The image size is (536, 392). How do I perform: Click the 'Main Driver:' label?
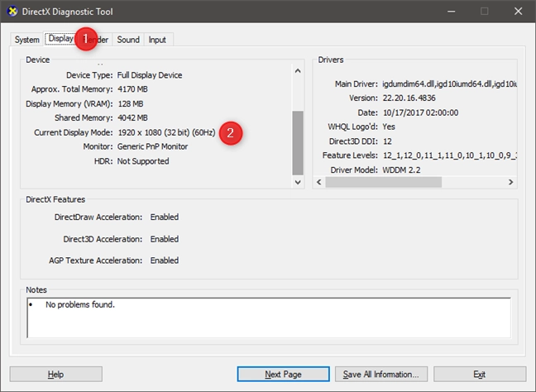click(x=357, y=84)
